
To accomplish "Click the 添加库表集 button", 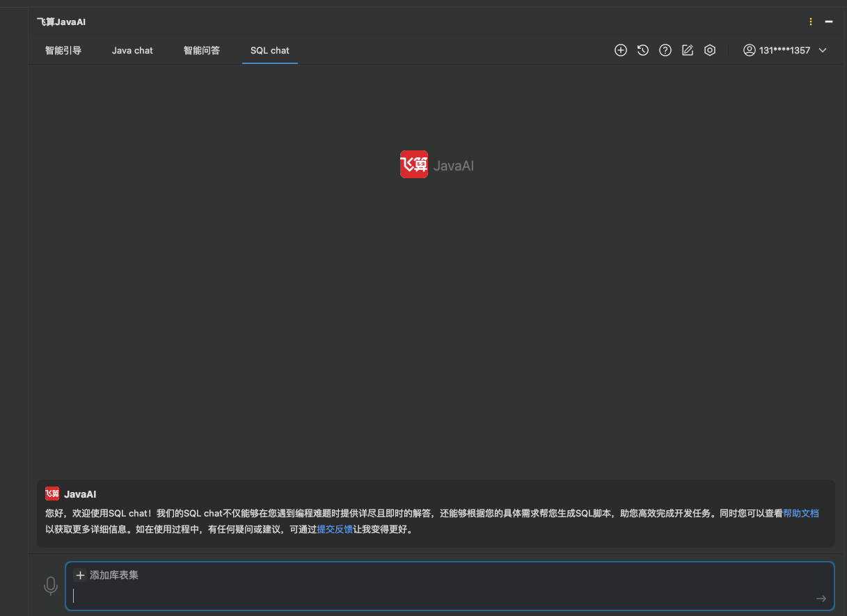I will click(106, 575).
